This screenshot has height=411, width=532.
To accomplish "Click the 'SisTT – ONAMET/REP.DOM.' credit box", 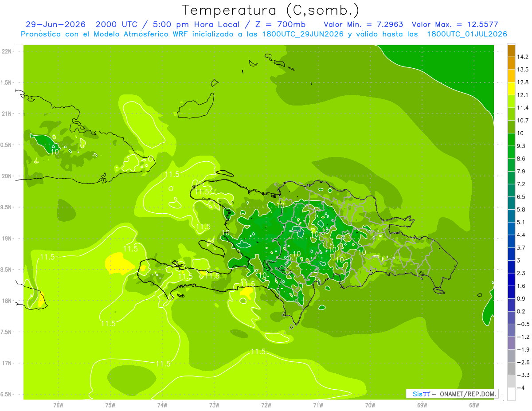I will [452, 394].
